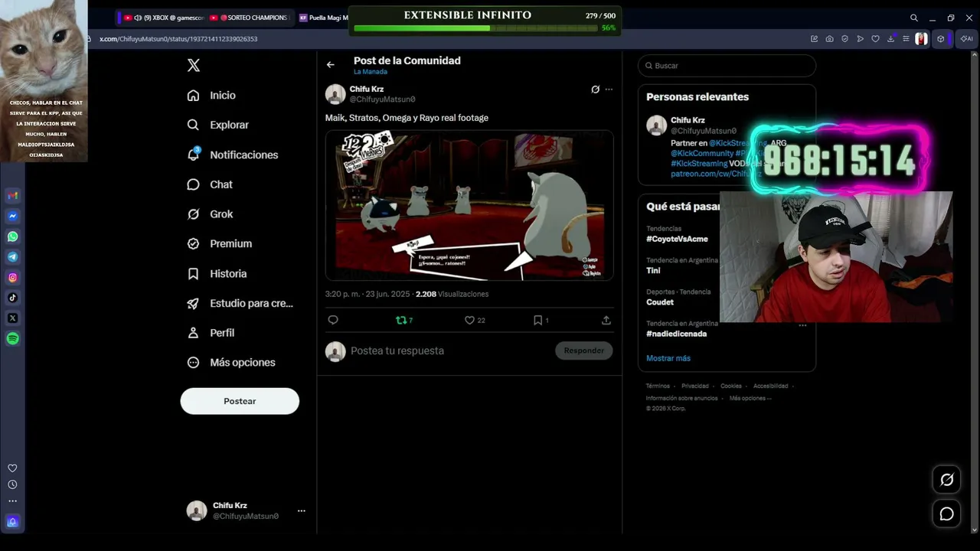Open La Manada community link
Screen dimensions: 980x551
(371, 72)
